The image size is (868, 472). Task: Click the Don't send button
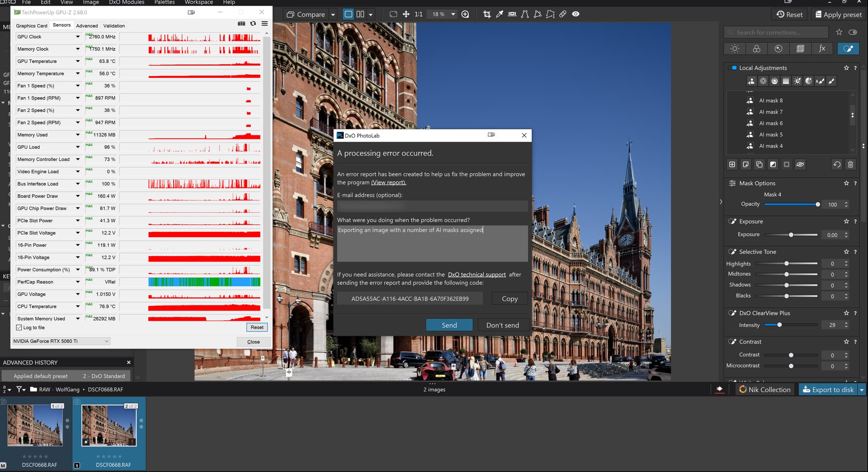point(502,325)
